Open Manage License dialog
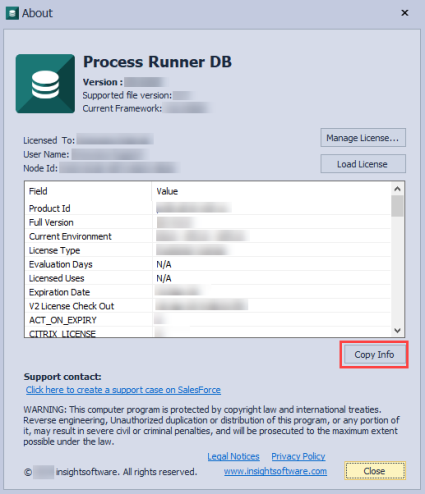The image size is (425, 494). pyautogui.click(x=363, y=138)
